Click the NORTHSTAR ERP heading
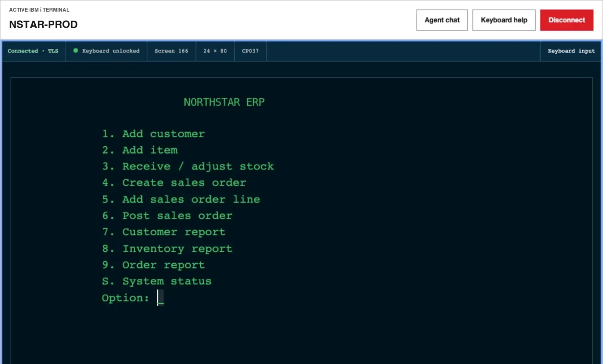The width and height of the screenshot is (603, 364). (x=224, y=102)
